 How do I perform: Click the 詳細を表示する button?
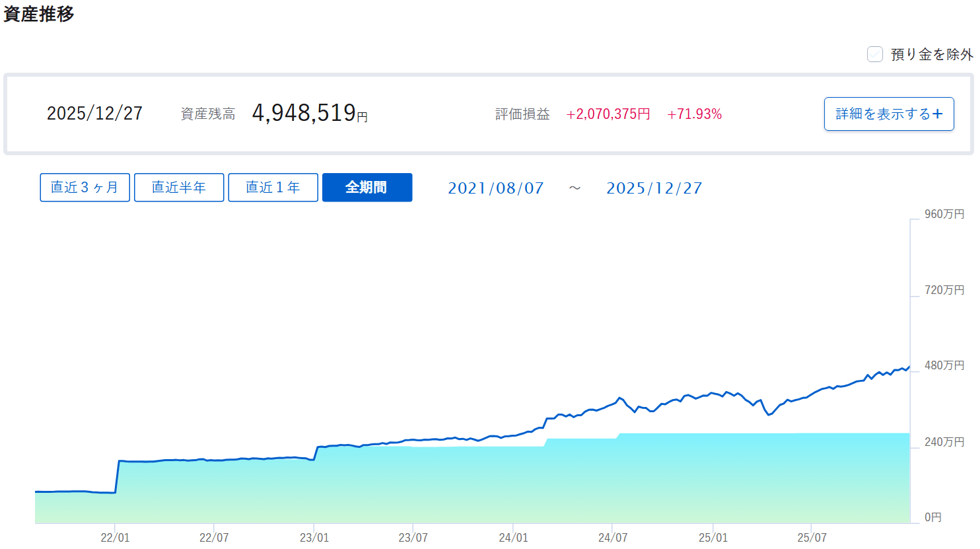pyautogui.click(x=889, y=114)
